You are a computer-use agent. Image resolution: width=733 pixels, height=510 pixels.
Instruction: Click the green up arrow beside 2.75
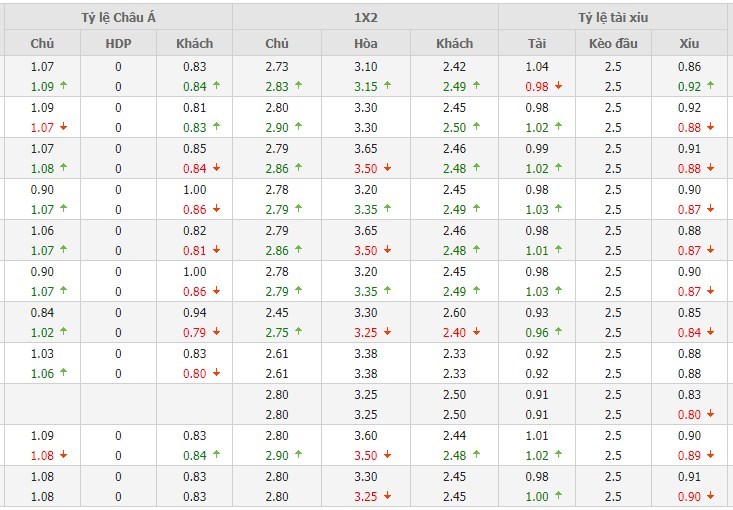tap(298, 331)
